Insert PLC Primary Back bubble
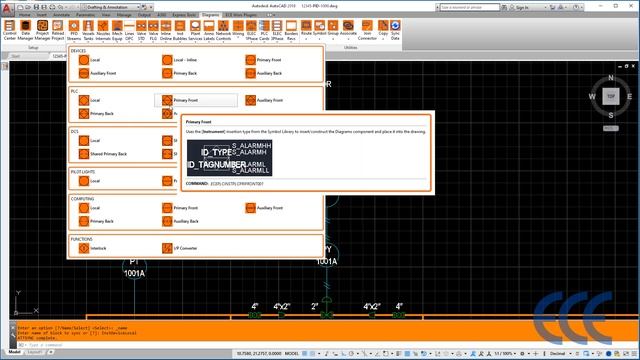Screen dimensions: 640x360 (97, 114)
